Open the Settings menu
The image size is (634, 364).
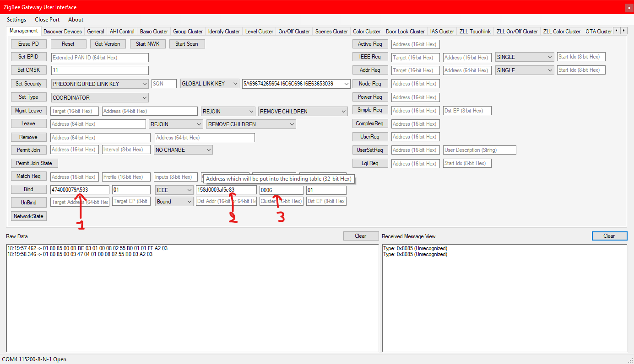pyautogui.click(x=16, y=20)
